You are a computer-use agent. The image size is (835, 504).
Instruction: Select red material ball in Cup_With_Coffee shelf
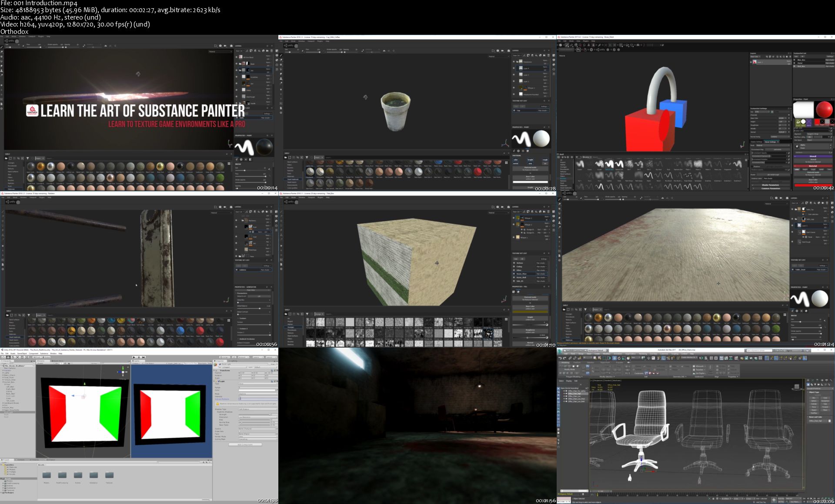click(478, 172)
